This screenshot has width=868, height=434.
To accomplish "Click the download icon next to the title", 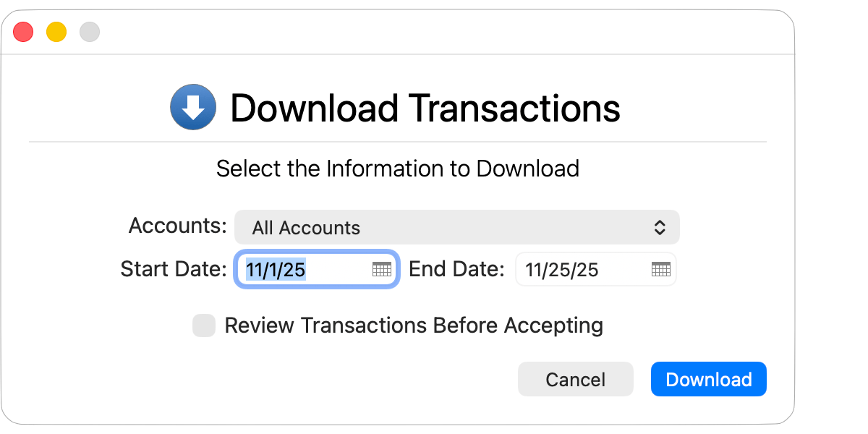I will coord(192,107).
